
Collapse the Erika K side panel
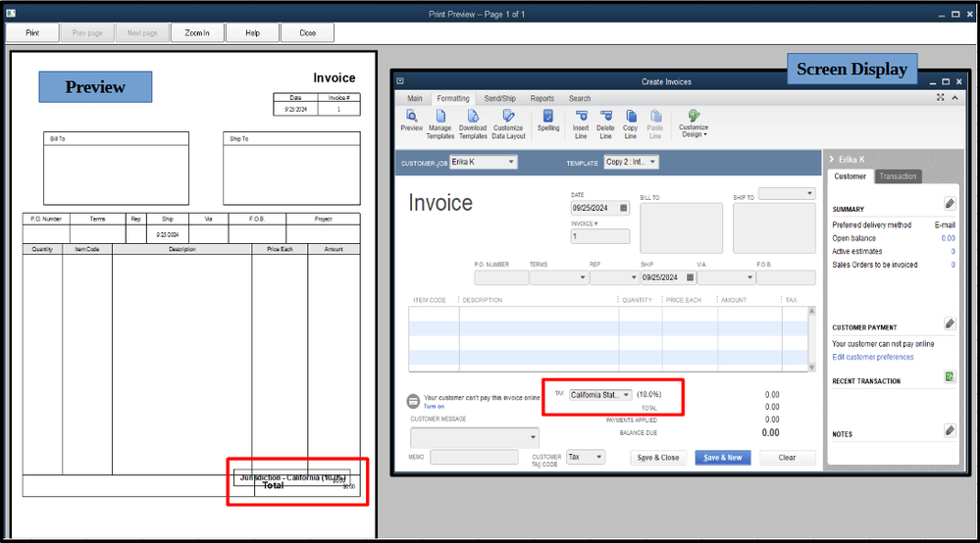(832, 159)
